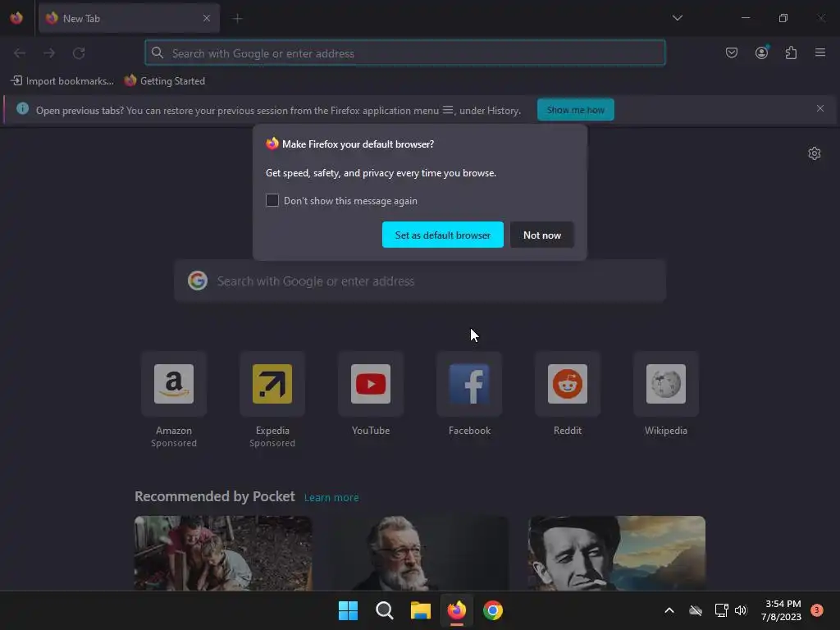Open the Windows Start menu
The width and height of the screenshot is (840, 630).
[x=348, y=610]
